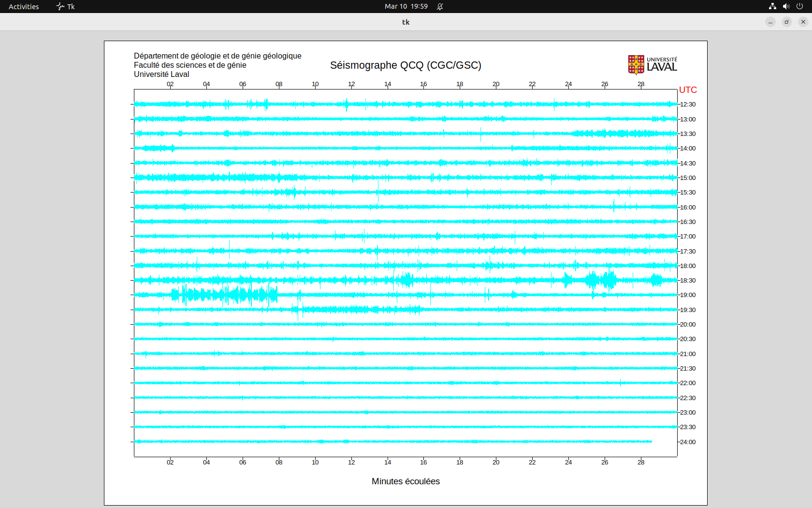Image resolution: width=812 pixels, height=508 pixels.
Task: Minimize the tk window
Action: (x=770, y=22)
